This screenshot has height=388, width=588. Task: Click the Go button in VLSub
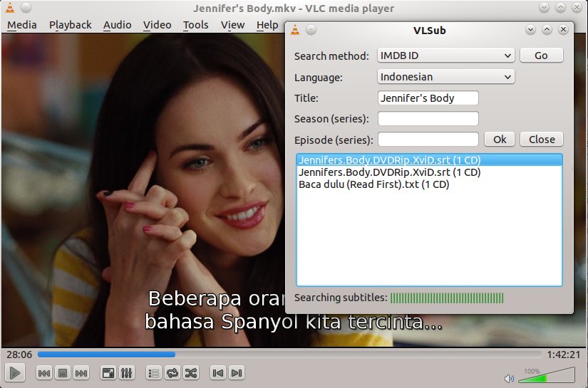click(541, 56)
